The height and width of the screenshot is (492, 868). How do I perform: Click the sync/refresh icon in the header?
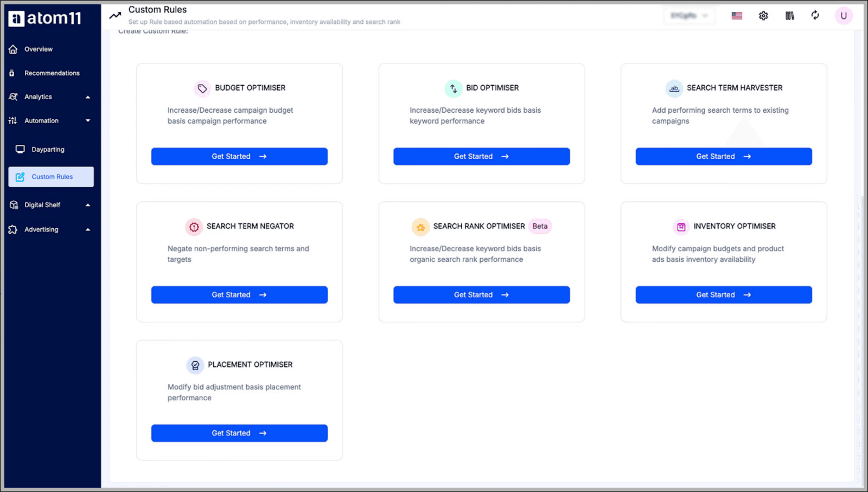click(815, 15)
